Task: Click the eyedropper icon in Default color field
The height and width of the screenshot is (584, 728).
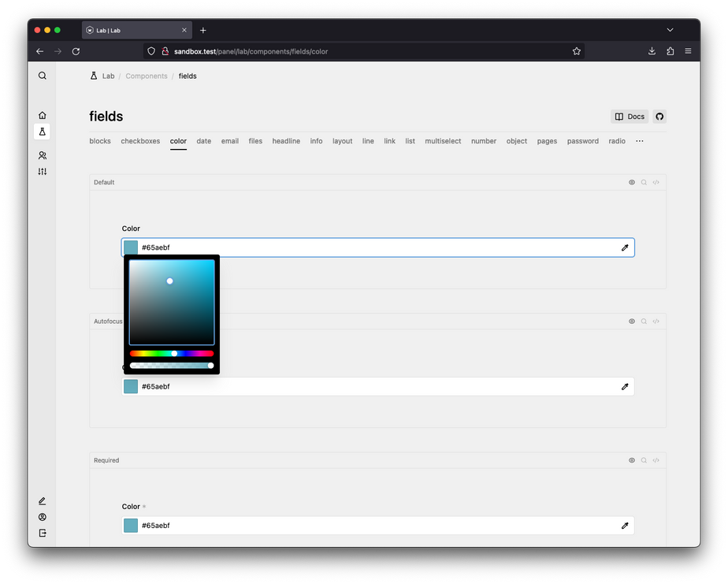Action: click(625, 247)
